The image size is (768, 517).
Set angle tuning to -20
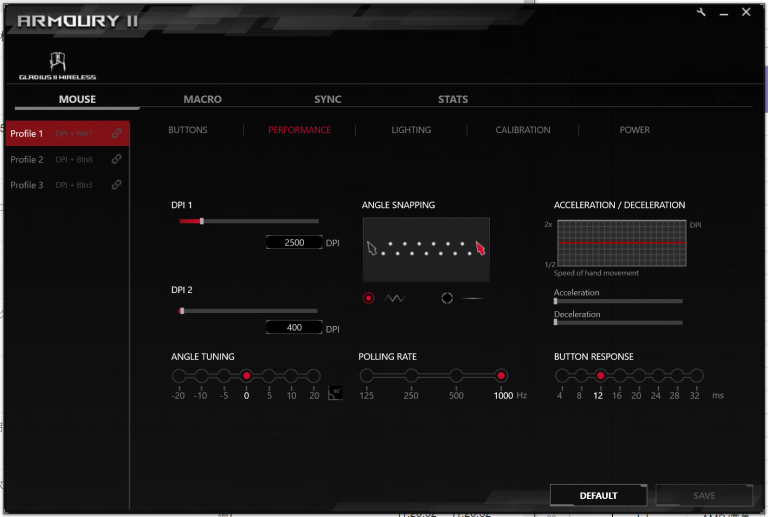(179, 376)
